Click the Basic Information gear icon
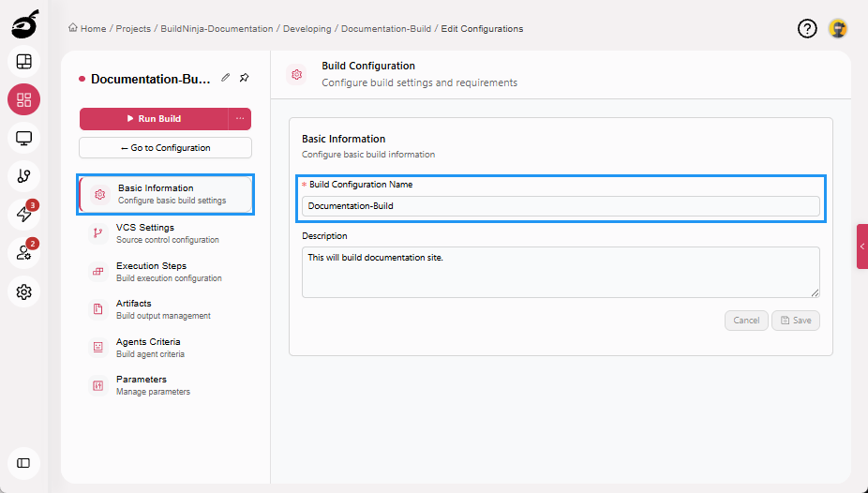Viewport: 868px width, 493px height. point(99,194)
